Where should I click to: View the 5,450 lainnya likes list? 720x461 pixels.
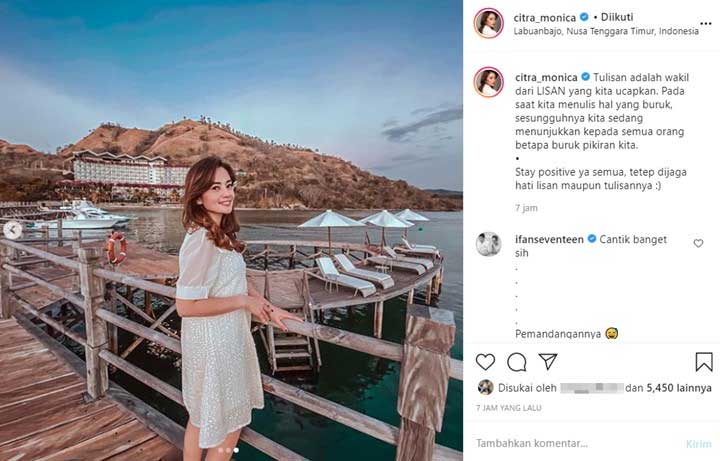[678, 388]
